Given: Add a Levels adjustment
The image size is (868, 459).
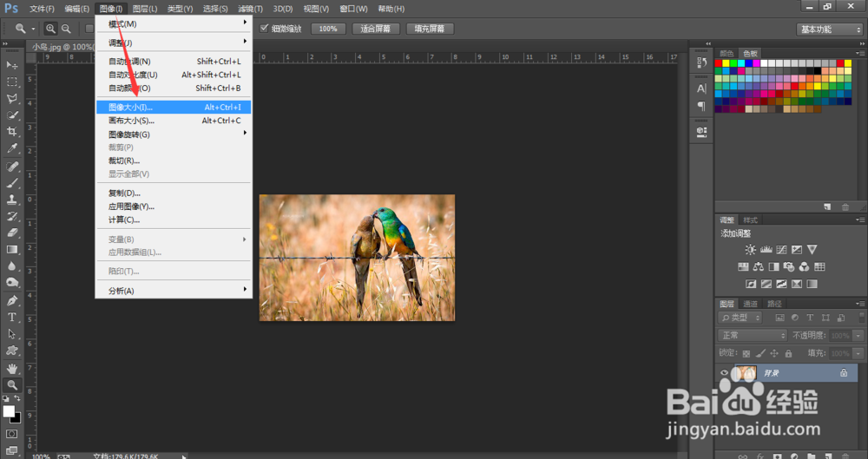Looking at the screenshot, I should coord(766,250).
